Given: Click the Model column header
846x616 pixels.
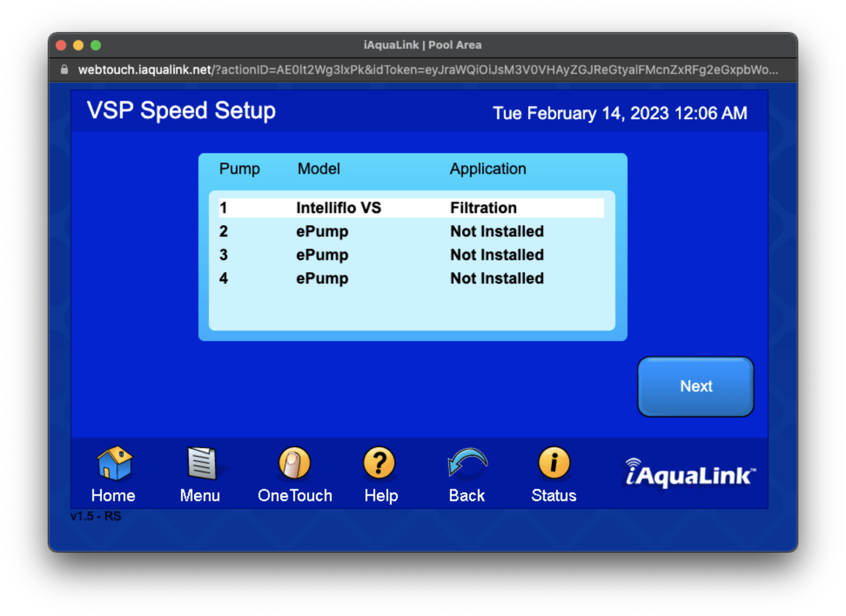Looking at the screenshot, I should 319,169.
